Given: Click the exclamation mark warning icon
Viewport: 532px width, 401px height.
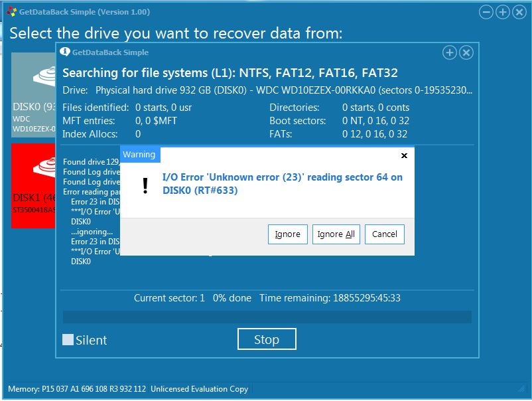Looking at the screenshot, I should (x=145, y=186).
